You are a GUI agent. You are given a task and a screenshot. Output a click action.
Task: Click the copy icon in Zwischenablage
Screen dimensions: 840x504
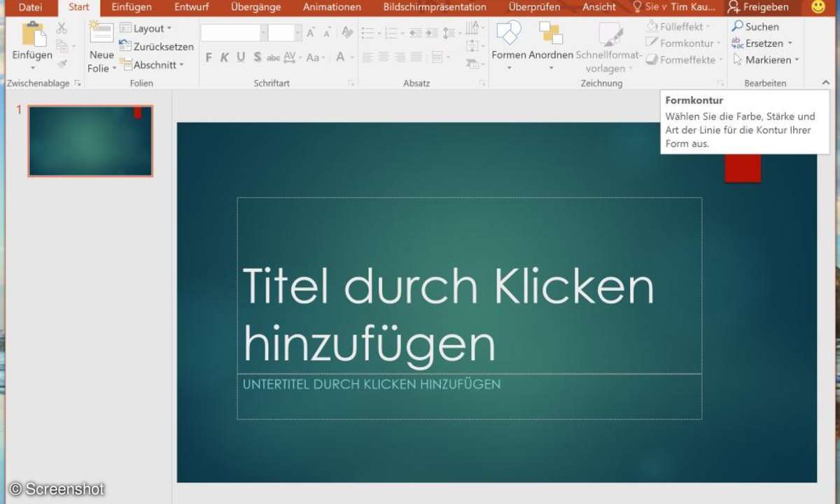point(62,46)
